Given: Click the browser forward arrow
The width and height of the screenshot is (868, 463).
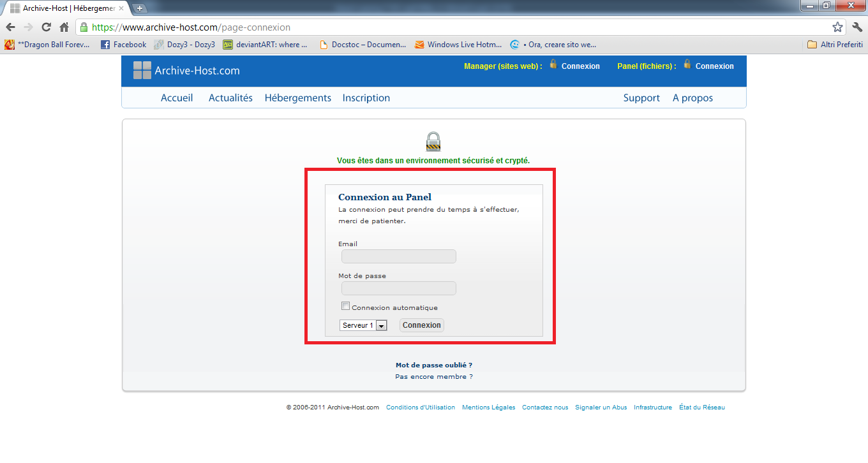Looking at the screenshot, I should pos(28,27).
